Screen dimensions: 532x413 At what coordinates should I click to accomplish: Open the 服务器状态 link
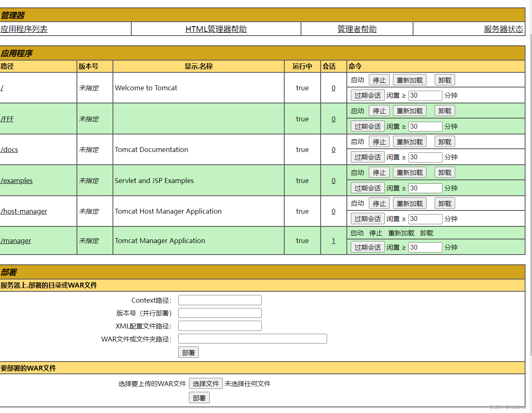point(503,29)
